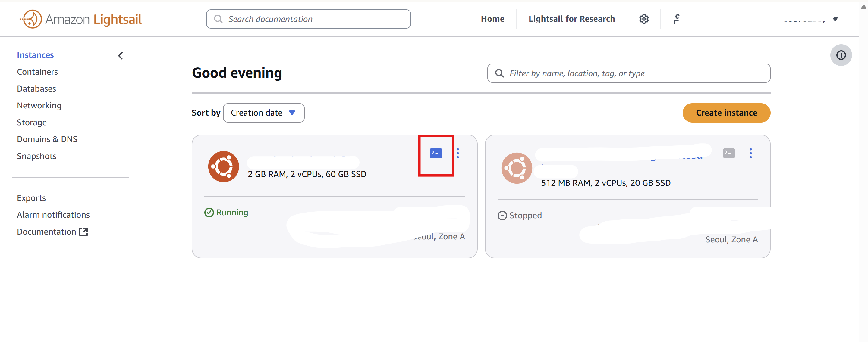Open Snapshots in the sidebar

(37, 156)
